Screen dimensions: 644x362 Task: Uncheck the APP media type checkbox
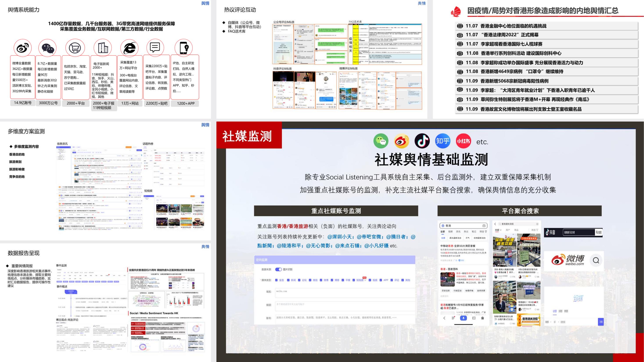381,280
